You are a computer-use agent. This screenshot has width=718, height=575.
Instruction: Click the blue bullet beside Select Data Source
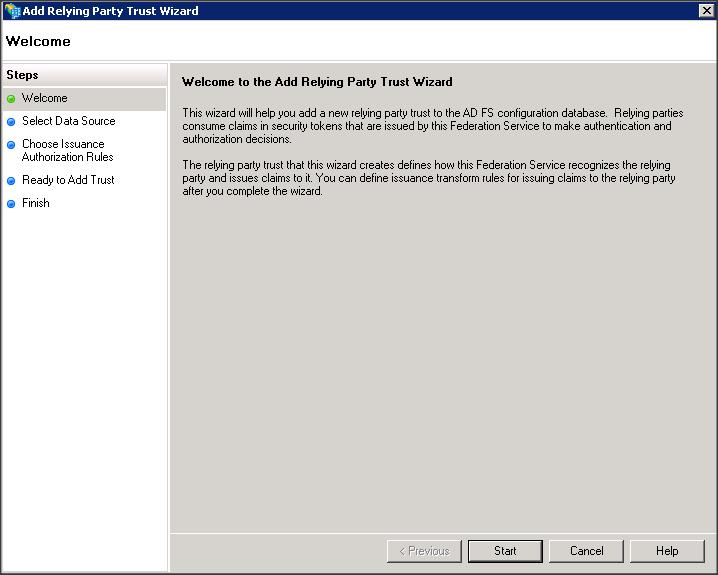click(x=11, y=122)
